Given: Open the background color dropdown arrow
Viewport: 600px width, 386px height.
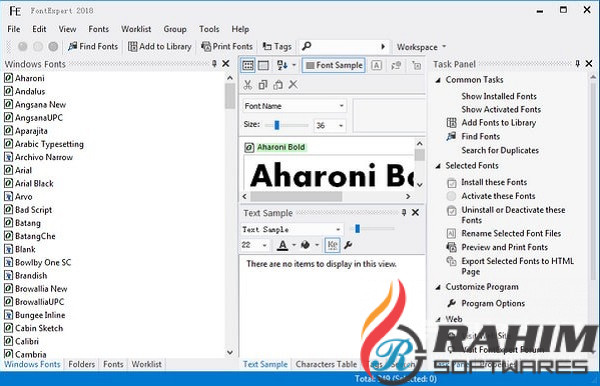Looking at the screenshot, I should 317,245.
